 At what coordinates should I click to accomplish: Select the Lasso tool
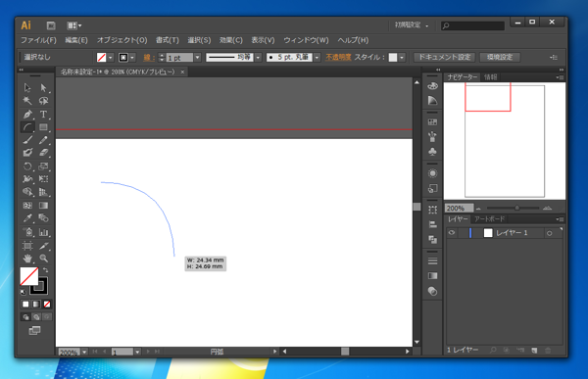[43, 101]
